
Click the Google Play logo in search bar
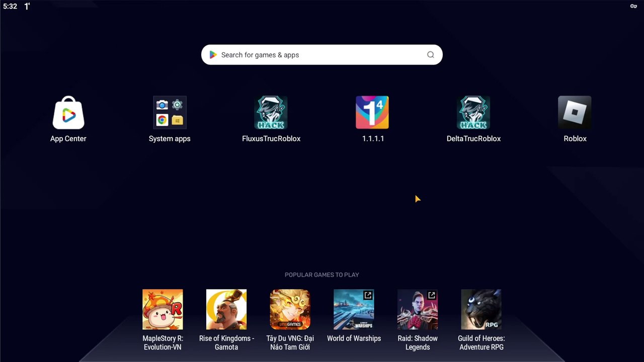tap(213, 55)
